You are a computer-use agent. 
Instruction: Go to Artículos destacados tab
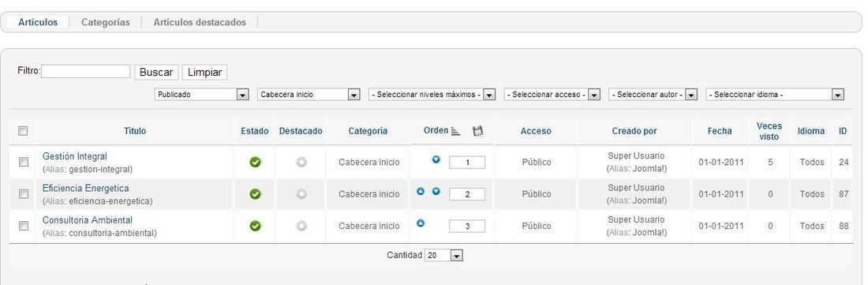200,23
